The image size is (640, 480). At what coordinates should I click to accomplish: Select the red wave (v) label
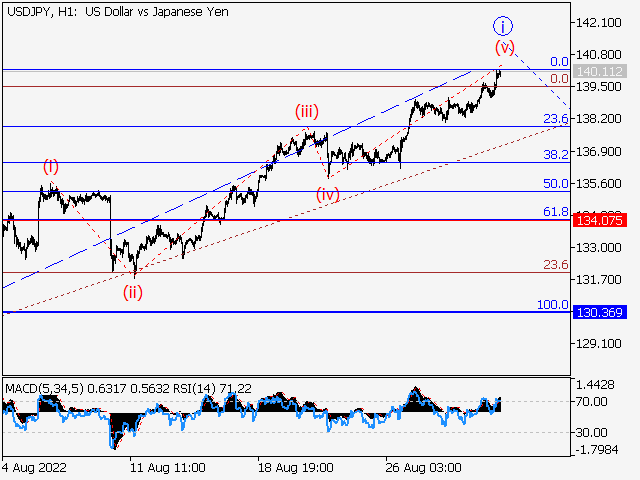(504, 48)
